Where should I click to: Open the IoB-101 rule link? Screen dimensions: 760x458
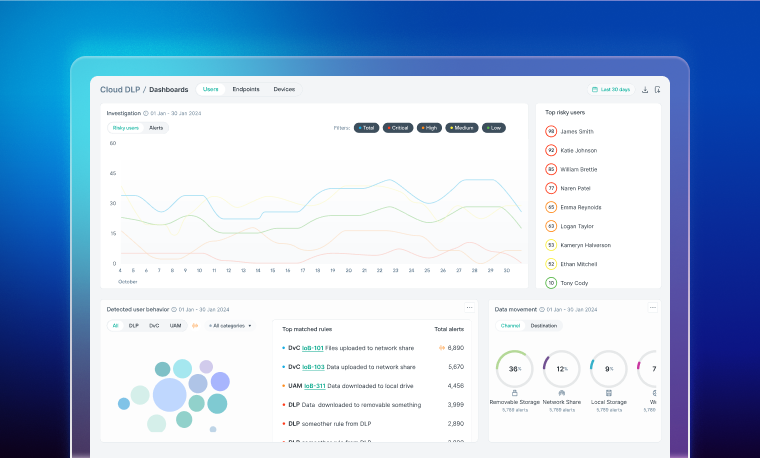pos(313,348)
